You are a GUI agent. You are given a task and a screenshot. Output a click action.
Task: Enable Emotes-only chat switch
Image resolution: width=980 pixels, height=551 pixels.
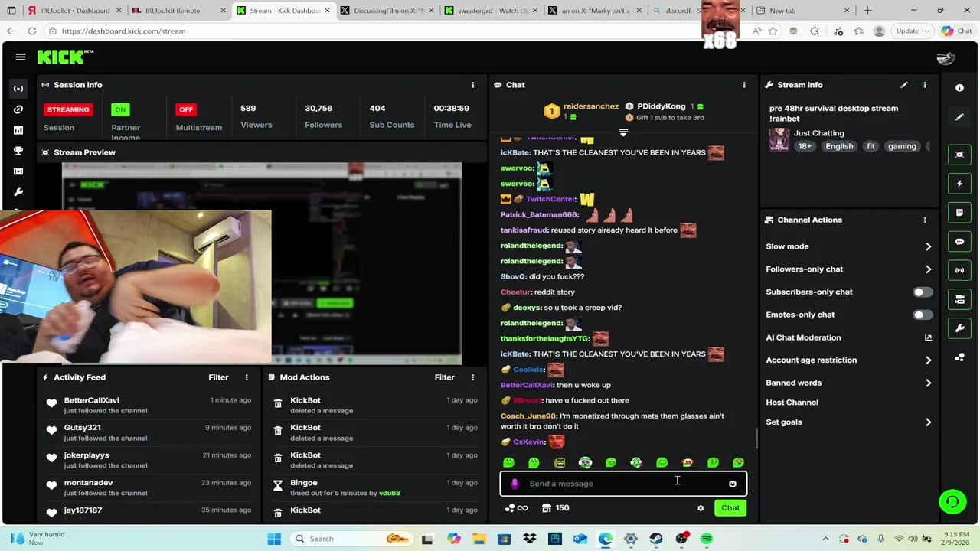[923, 315]
